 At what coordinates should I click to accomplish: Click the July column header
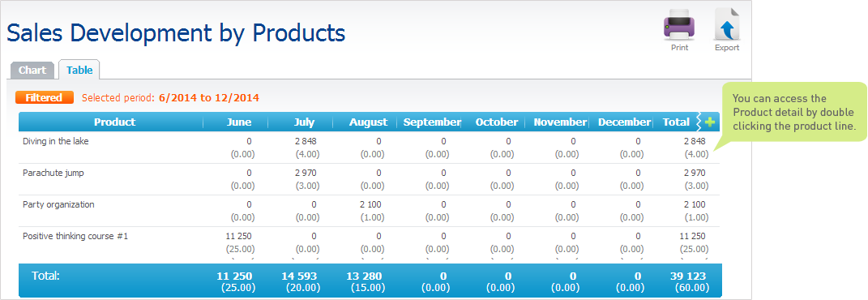pos(305,122)
